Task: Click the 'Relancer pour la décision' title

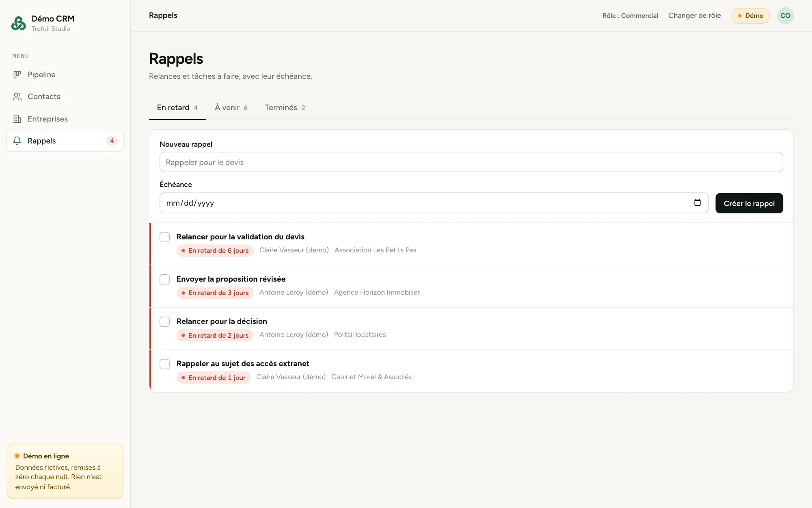Action: pos(222,321)
